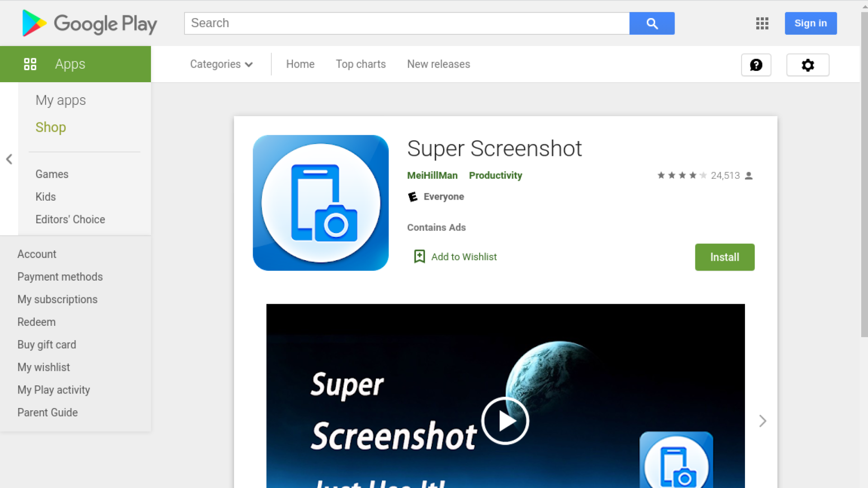The width and height of the screenshot is (868, 488).
Task: Open the New releases tab
Action: pyautogui.click(x=438, y=64)
